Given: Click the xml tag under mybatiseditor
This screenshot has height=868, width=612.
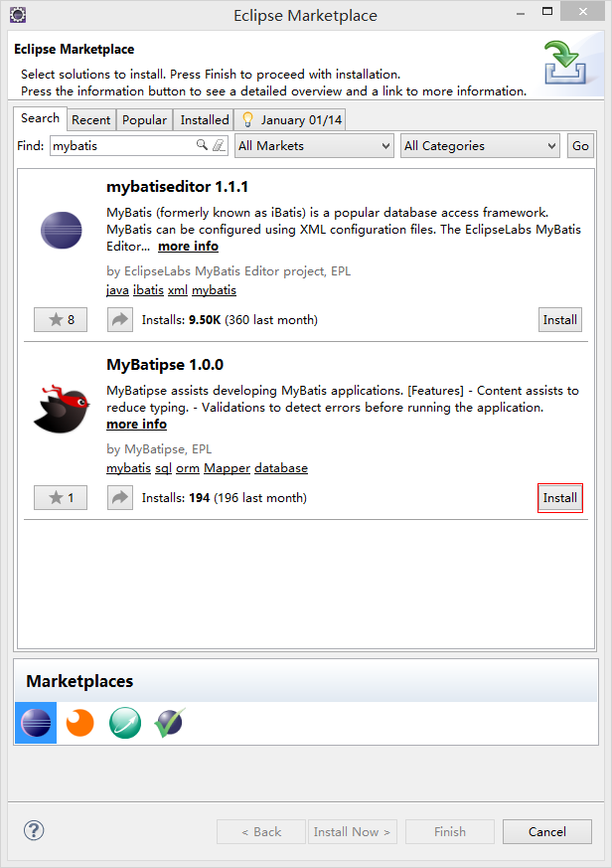Looking at the screenshot, I should [178, 290].
